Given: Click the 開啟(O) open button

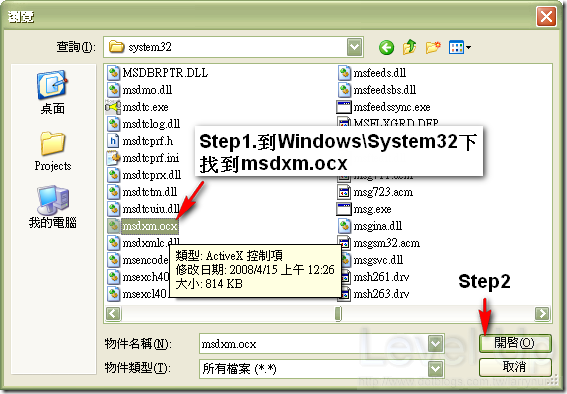Looking at the screenshot, I should coord(515,343).
